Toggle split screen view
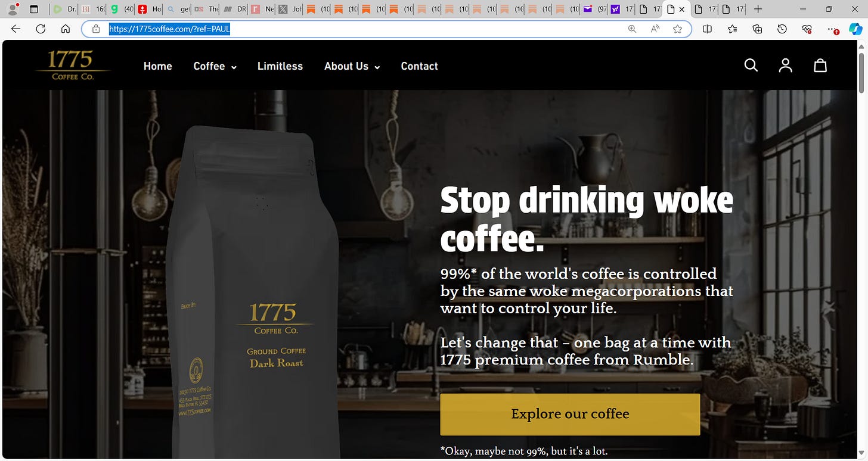The image size is (868, 461). [707, 29]
